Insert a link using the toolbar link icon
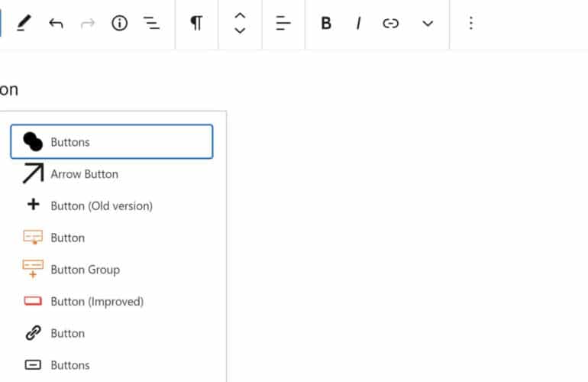 tap(391, 24)
